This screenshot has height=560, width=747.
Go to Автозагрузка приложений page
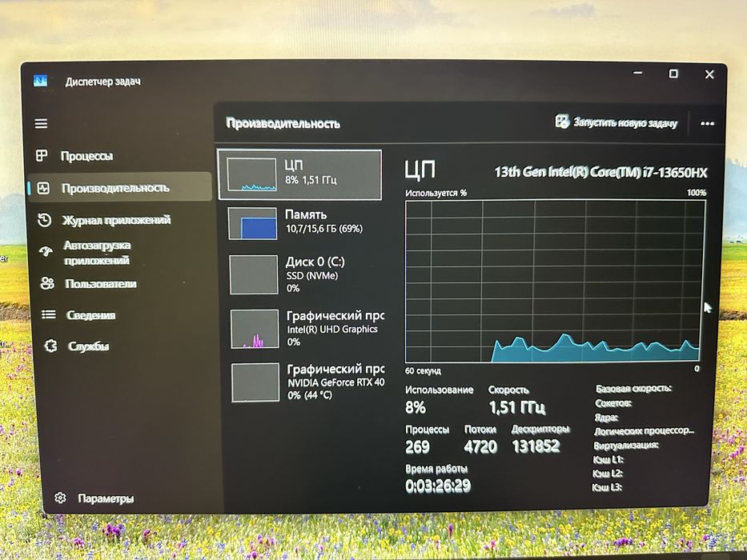click(x=97, y=253)
